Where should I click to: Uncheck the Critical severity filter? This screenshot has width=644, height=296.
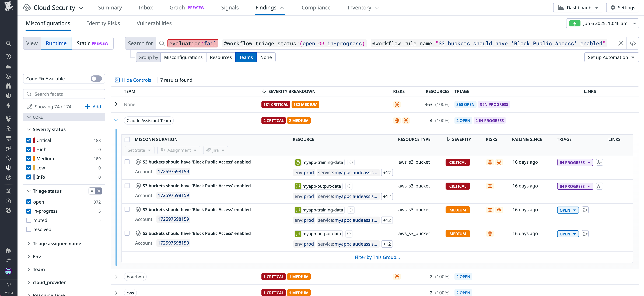coord(29,140)
